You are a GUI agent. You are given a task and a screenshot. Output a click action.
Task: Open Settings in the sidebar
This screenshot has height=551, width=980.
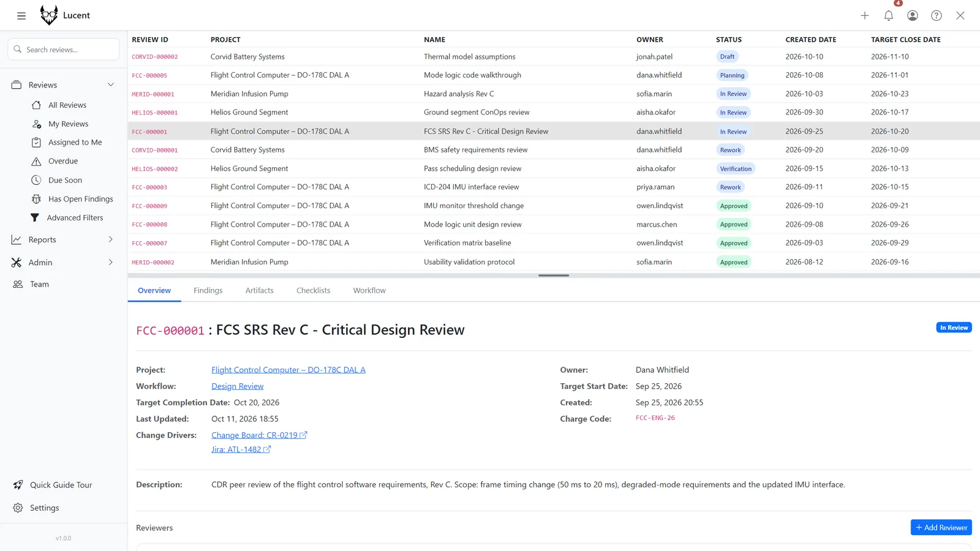[44, 508]
